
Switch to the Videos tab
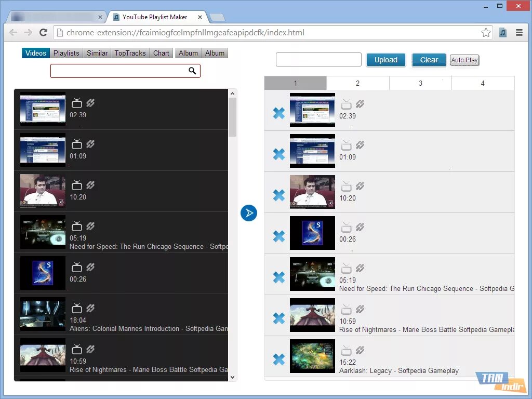pyautogui.click(x=36, y=54)
